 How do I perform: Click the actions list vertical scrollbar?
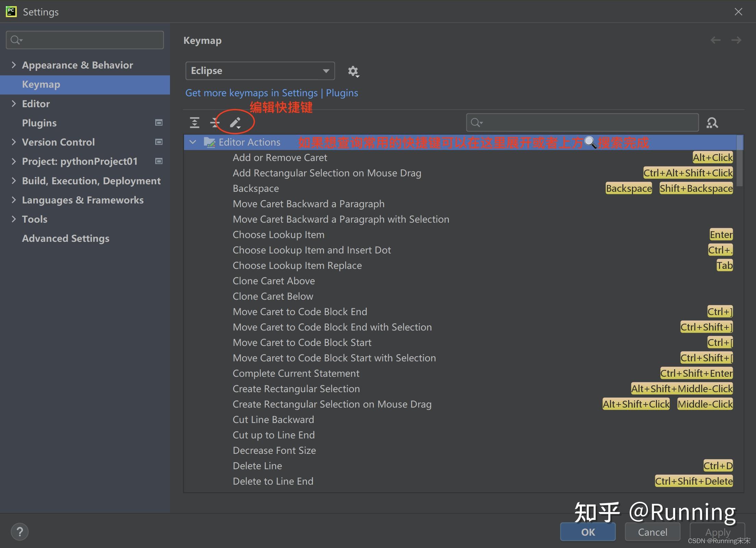pos(740,161)
